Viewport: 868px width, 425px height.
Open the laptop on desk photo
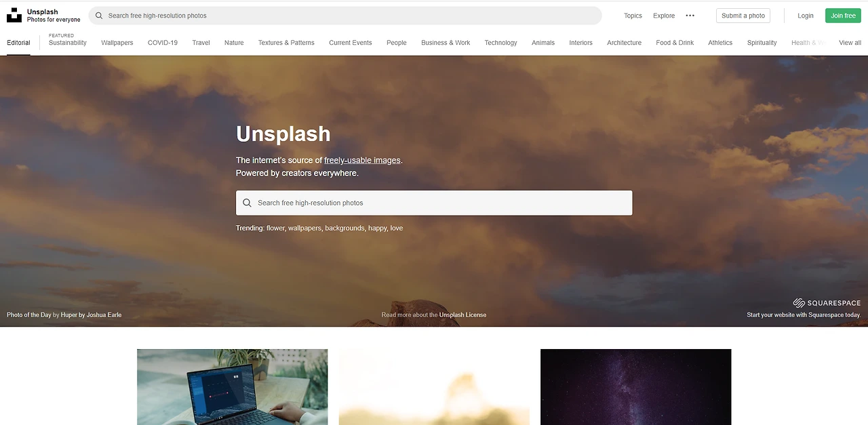click(x=232, y=387)
